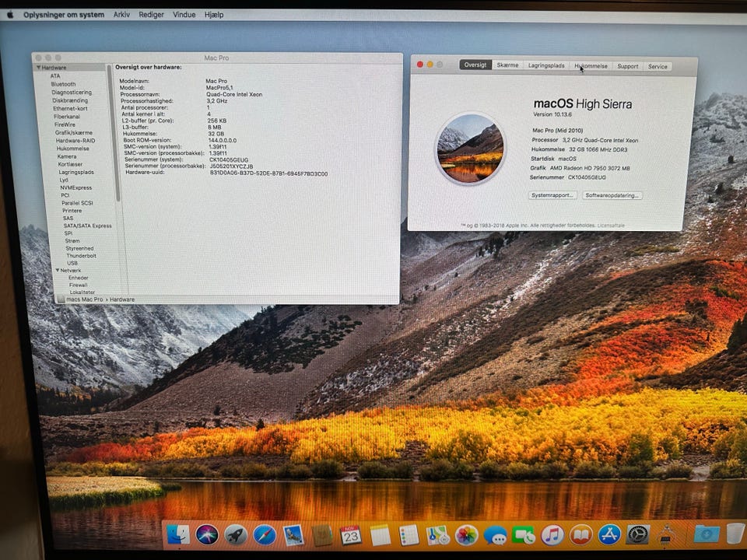Open Calendar icon showing 23
This screenshot has width=747, height=560.
tap(351, 536)
